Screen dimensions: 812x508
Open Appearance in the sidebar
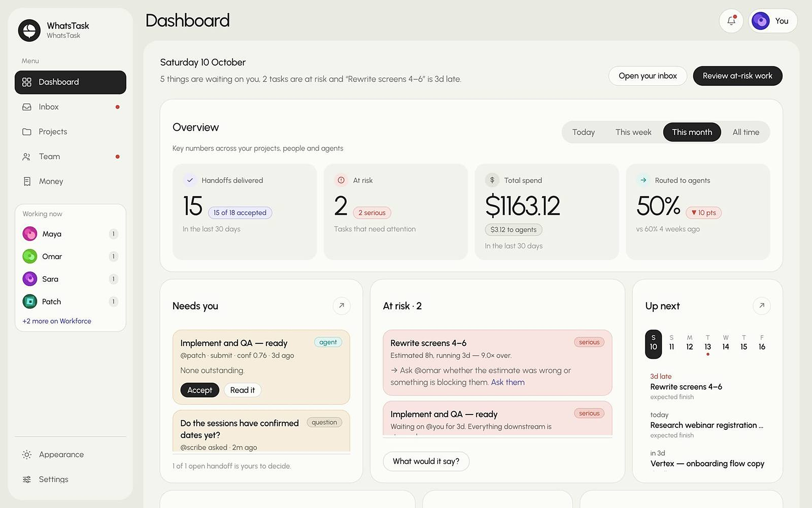coord(70,454)
